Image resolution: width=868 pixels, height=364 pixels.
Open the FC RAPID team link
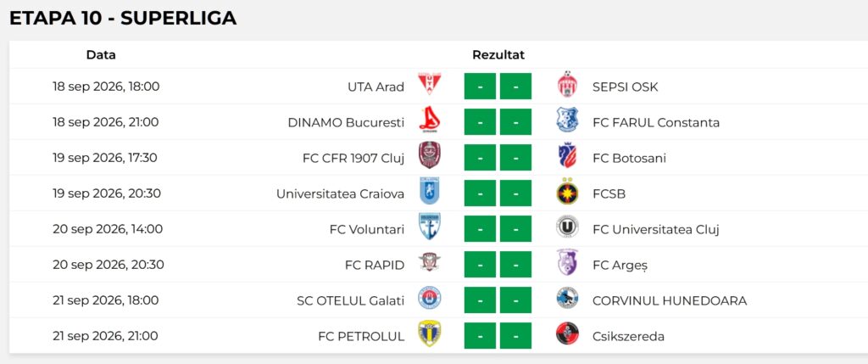(375, 265)
